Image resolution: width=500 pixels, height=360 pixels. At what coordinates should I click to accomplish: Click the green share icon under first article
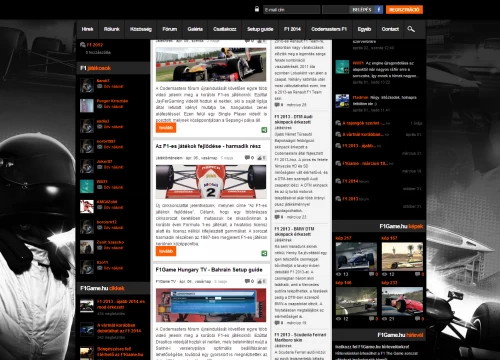tap(264, 130)
